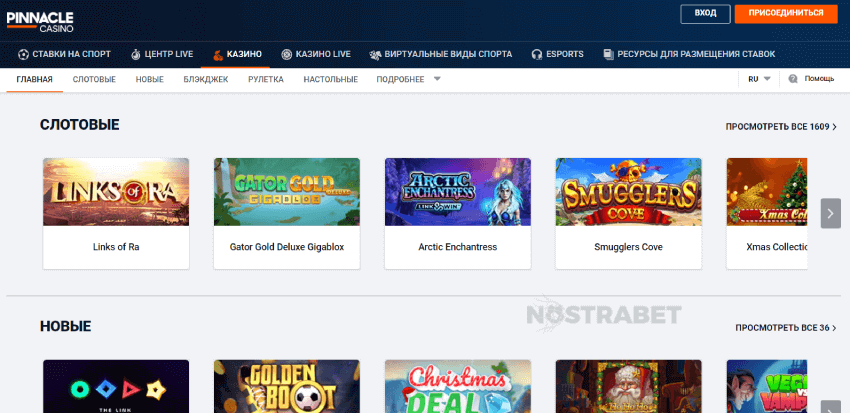Open the Arctic Enchantress game thumbnail
Viewport: 850px width, 413px height.
(458, 192)
